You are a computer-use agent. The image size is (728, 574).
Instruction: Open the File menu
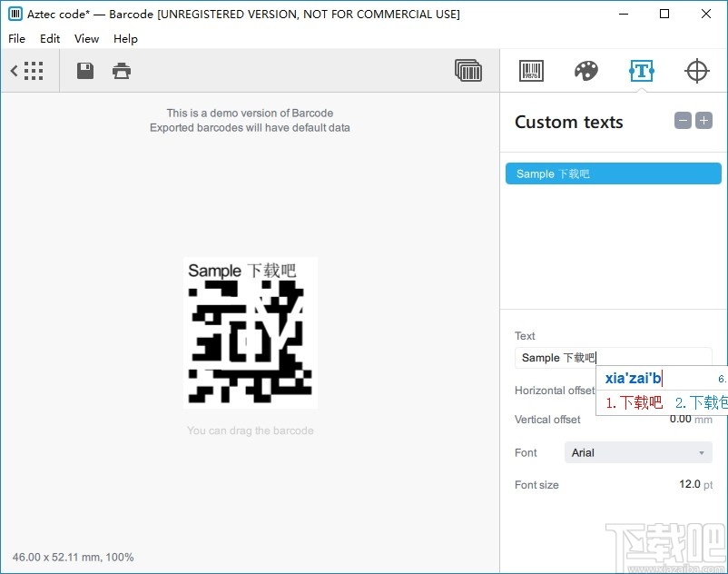pos(15,38)
